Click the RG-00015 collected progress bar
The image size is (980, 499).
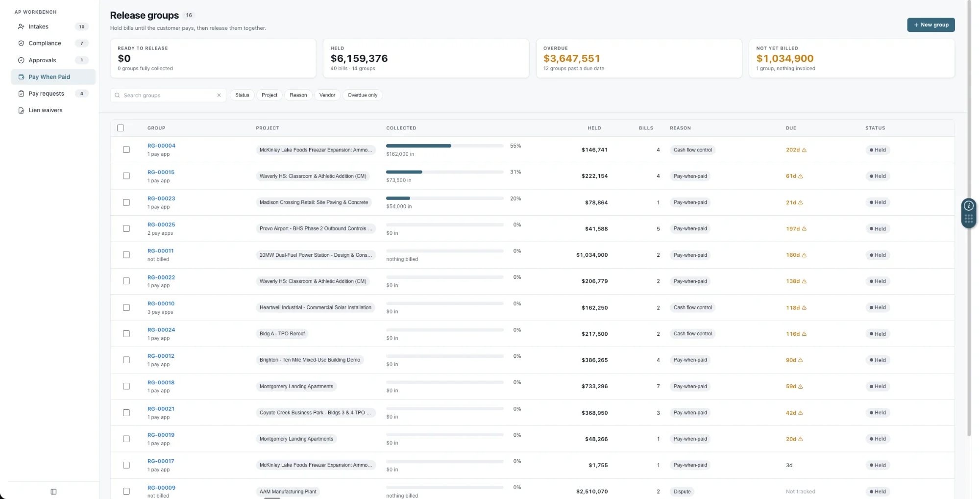(x=445, y=172)
